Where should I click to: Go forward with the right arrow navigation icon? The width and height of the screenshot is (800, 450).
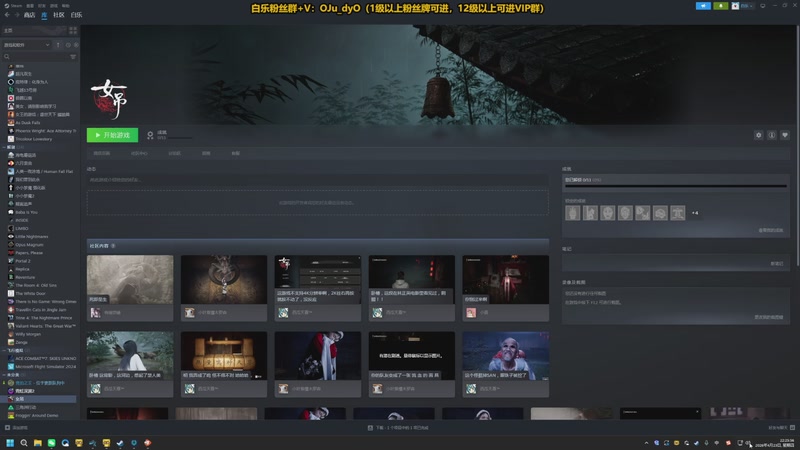17,15
